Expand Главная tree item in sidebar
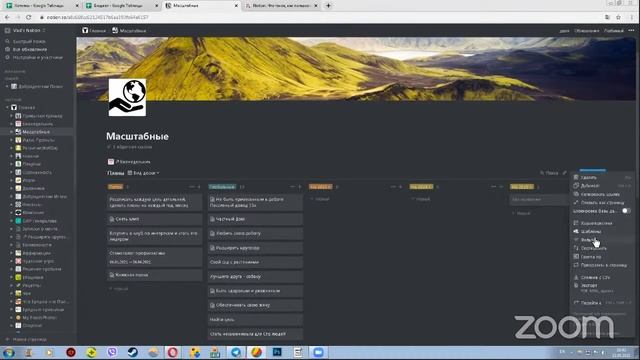The height and width of the screenshot is (360, 640). click(x=7, y=107)
